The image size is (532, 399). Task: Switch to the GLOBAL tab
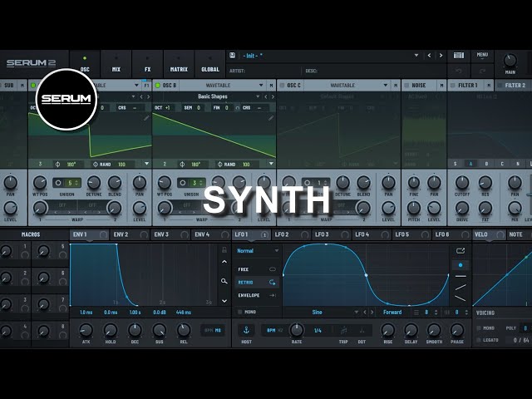tap(210, 64)
